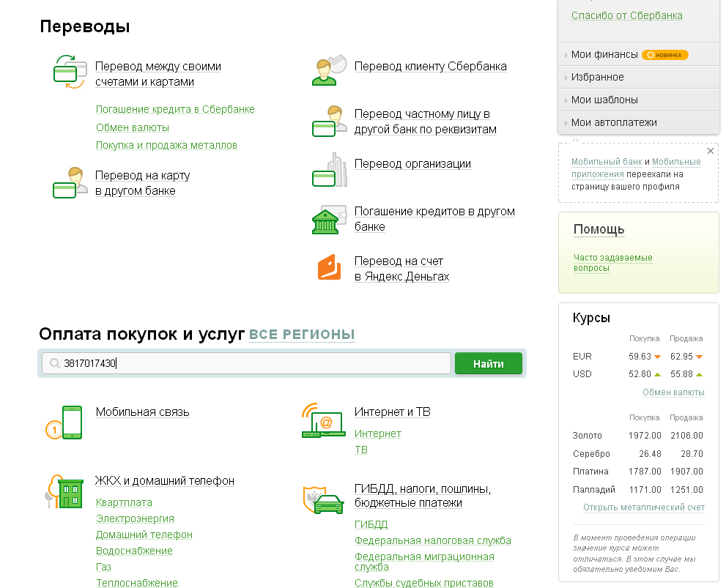Image resolution: width=726 pixels, height=588 pixels.
Task: Select the Интернет sublink
Action: click(378, 434)
